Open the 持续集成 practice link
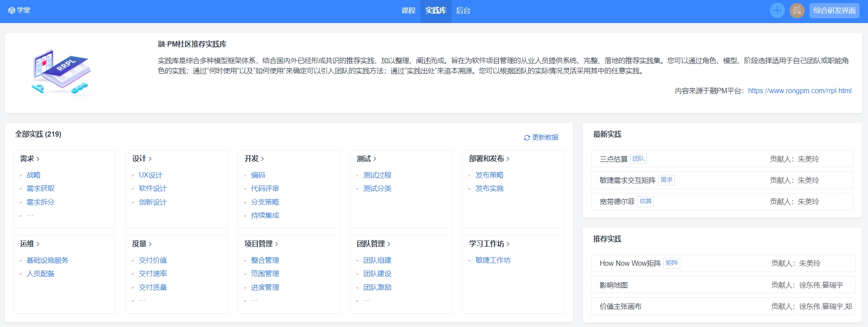Screen dimensions: 868x327 click(x=265, y=216)
